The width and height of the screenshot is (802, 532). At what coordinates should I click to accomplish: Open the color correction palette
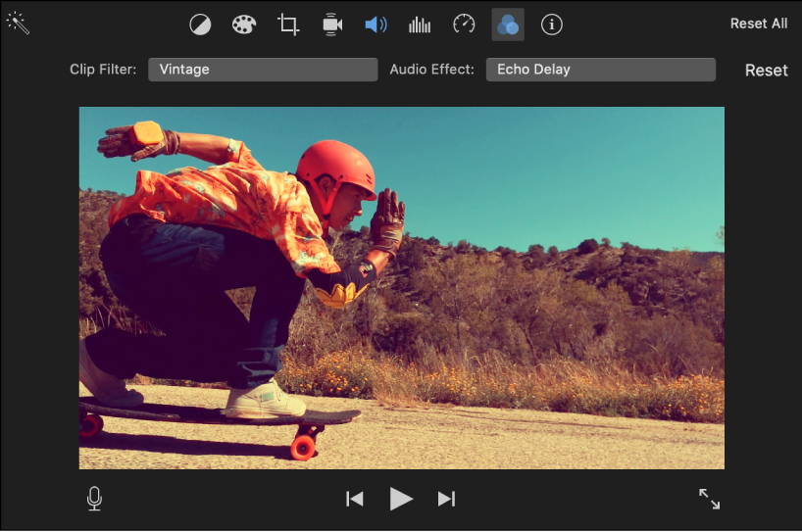click(x=243, y=24)
